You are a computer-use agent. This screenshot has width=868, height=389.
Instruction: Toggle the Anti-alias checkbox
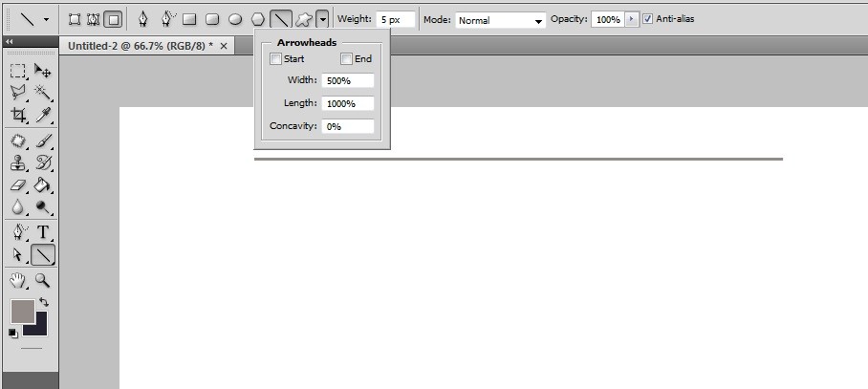pyautogui.click(x=648, y=19)
